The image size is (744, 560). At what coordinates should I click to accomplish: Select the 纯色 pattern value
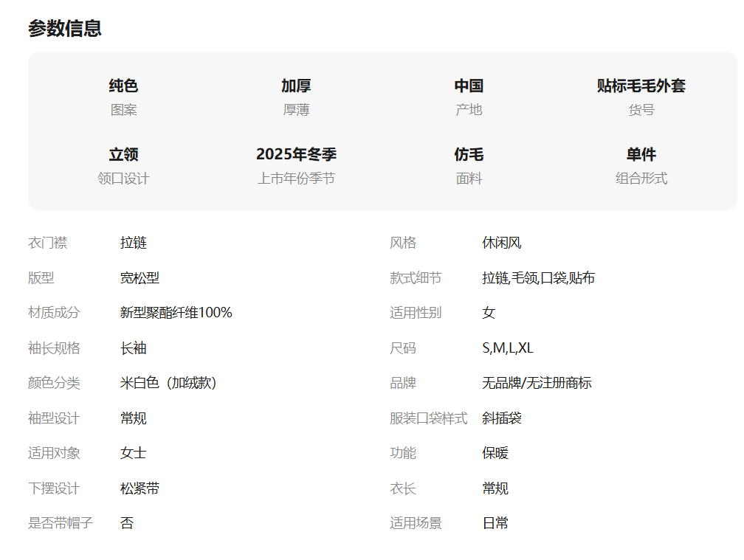click(x=123, y=86)
